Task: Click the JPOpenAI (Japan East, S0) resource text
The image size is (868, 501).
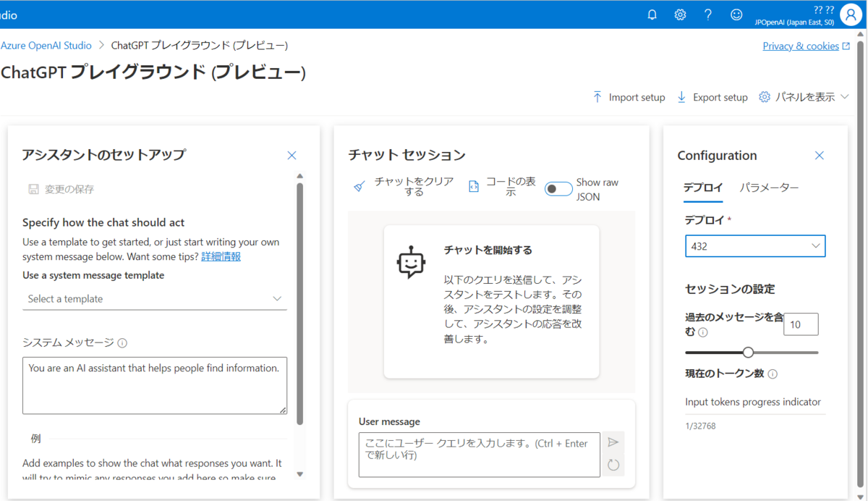Action: (x=794, y=22)
